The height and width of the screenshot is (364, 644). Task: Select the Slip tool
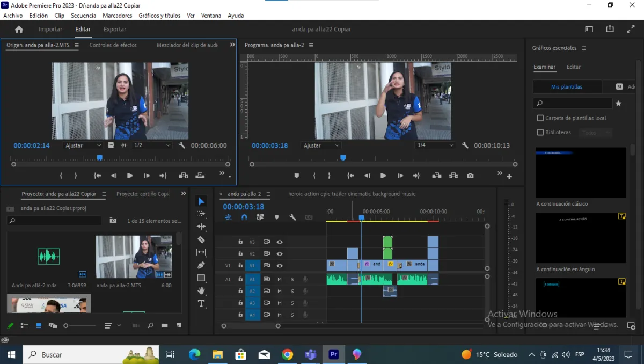click(201, 252)
